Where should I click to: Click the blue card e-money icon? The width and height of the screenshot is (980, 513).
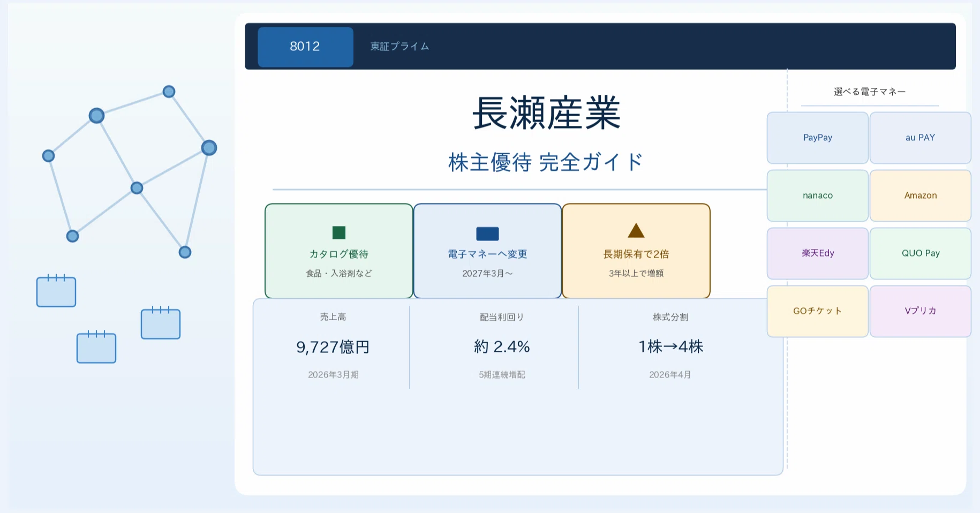pyautogui.click(x=487, y=233)
